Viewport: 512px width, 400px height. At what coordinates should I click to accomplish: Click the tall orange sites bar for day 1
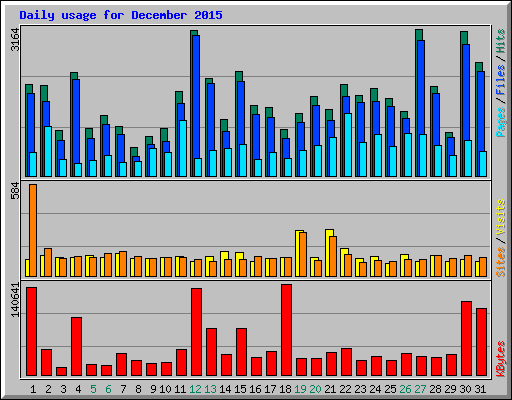click(x=33, y=230)
